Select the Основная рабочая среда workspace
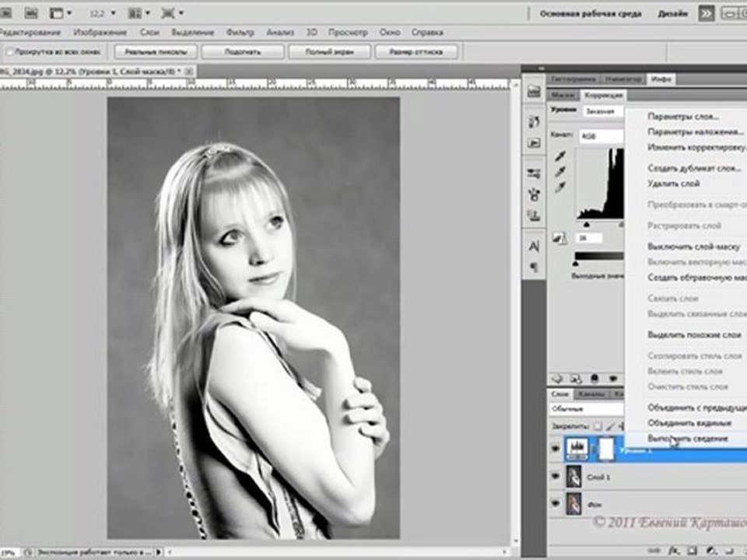 (591, 14)
